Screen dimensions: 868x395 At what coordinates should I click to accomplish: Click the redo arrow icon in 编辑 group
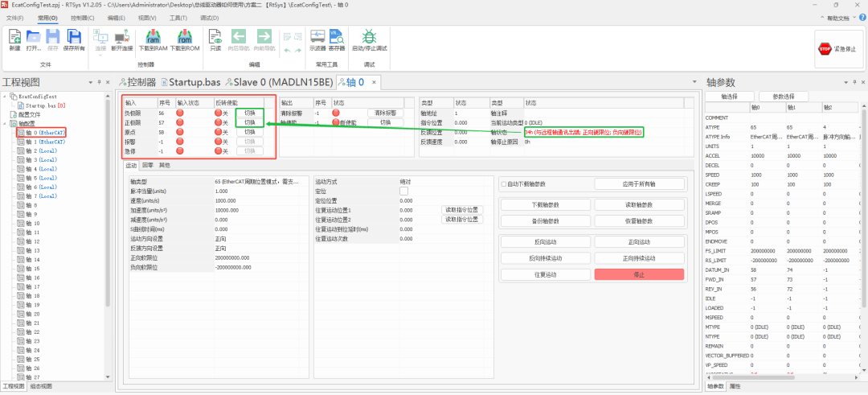tap(300, 49)
